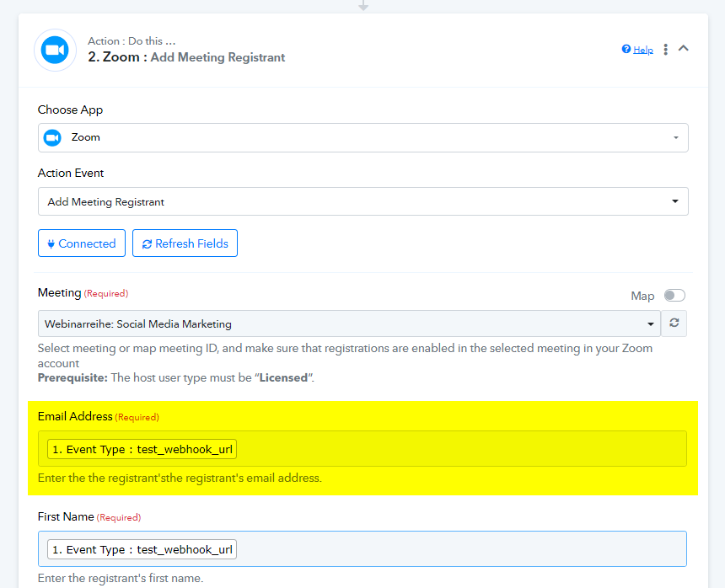Select the Event Type tag in Email Address

tap(142, 449)
